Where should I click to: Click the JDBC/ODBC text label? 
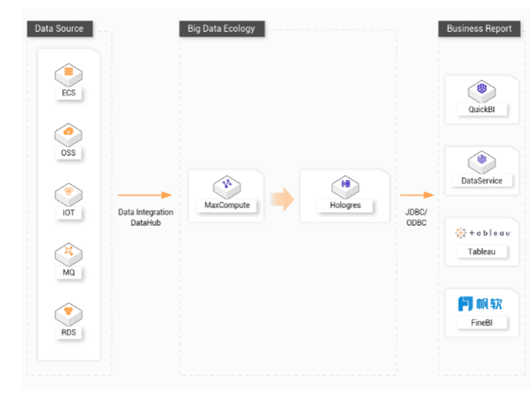coord(416,218)
